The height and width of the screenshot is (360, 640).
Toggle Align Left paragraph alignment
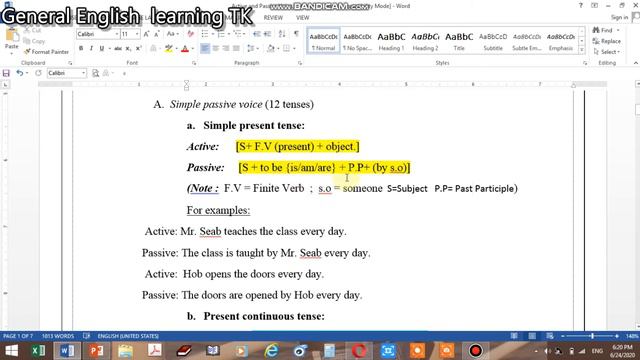pyautogui.click(x=205, y=49)
